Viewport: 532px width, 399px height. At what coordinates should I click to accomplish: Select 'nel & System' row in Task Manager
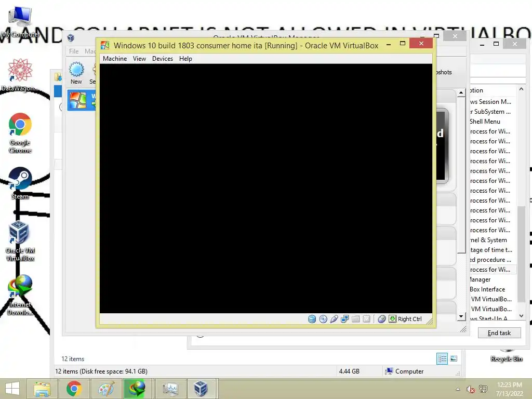493,240
